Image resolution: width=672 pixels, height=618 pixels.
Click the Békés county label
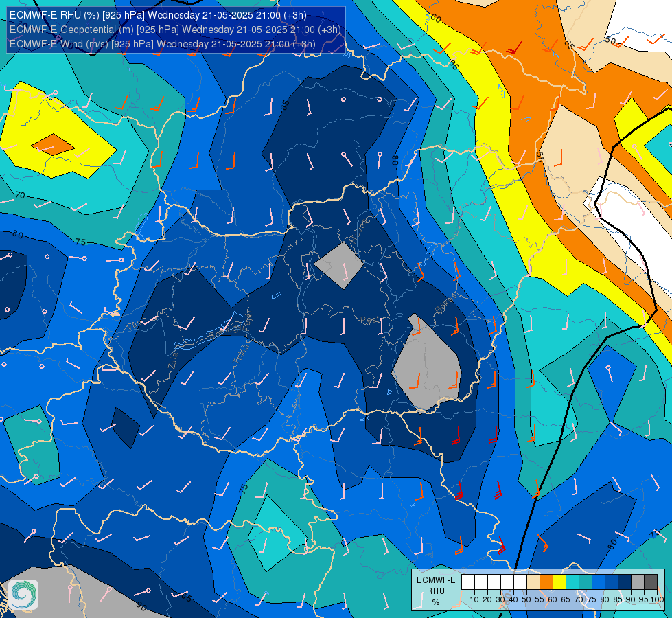pos(446,305)
